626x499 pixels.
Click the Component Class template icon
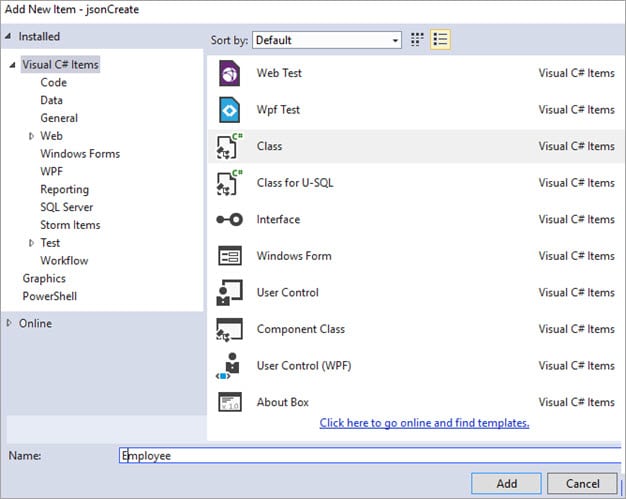[x=230, y=329]
